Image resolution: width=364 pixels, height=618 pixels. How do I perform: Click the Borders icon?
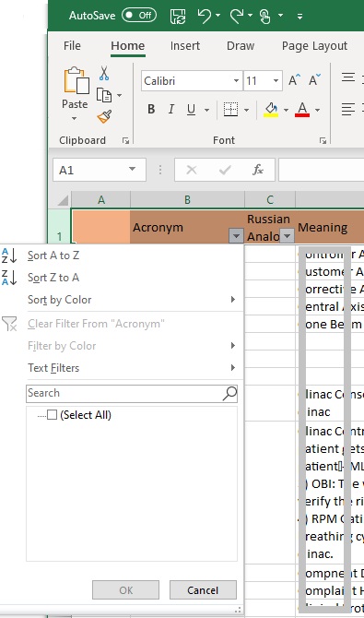231,109
